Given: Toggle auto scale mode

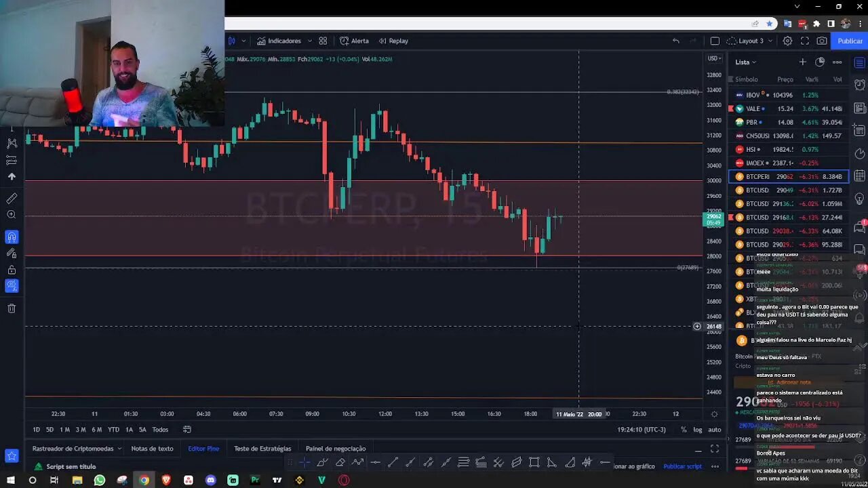Looking at the screenshot, I should 715,430.
